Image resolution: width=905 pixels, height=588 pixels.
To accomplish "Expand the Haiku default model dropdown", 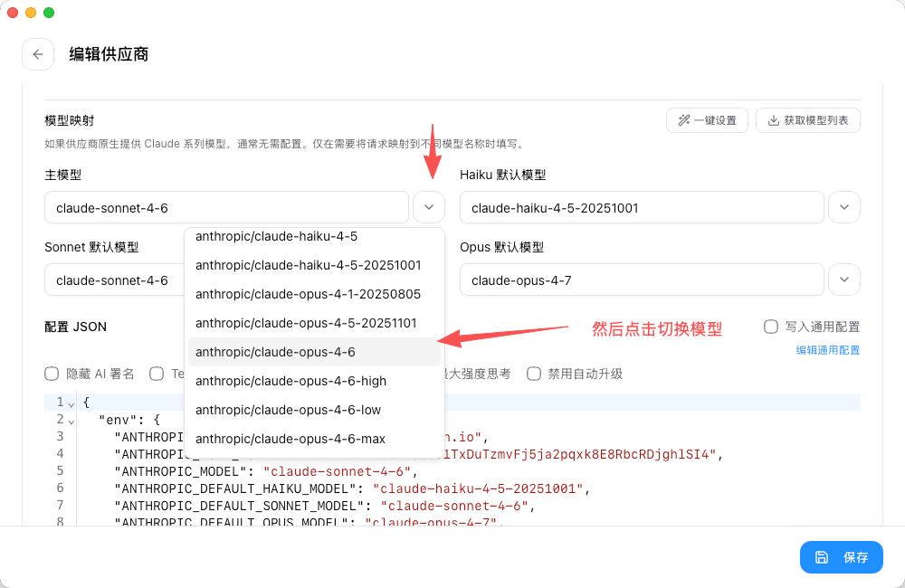I will (x=844, y=207).
